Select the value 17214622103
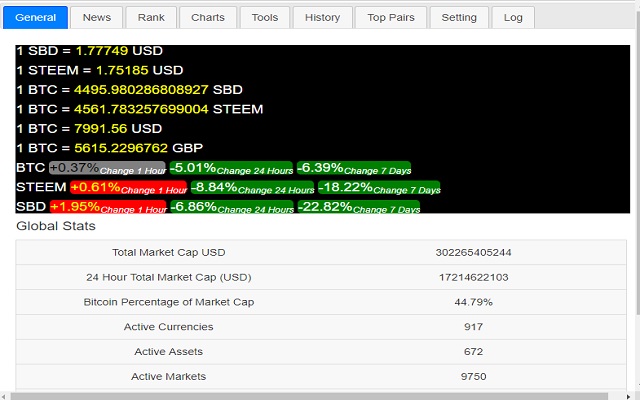 473,278
